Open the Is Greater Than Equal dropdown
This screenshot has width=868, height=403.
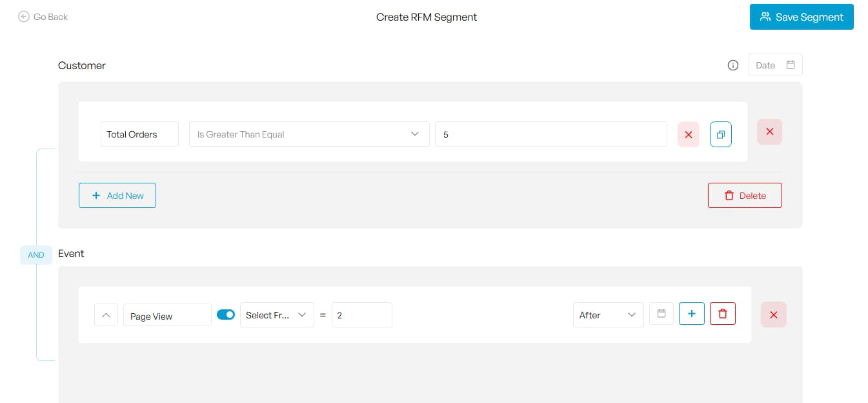pos(308,134)
